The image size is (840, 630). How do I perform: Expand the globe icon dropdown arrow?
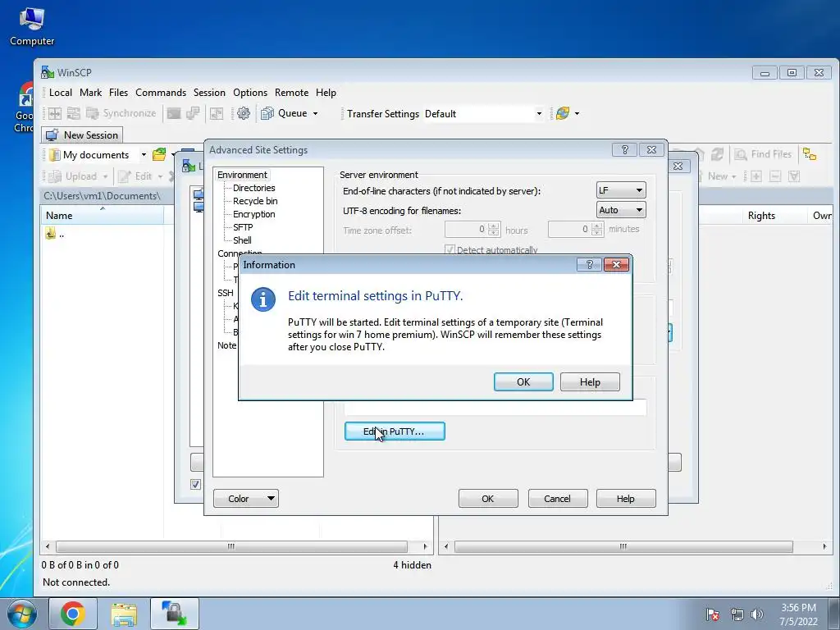tap(577, 113)
